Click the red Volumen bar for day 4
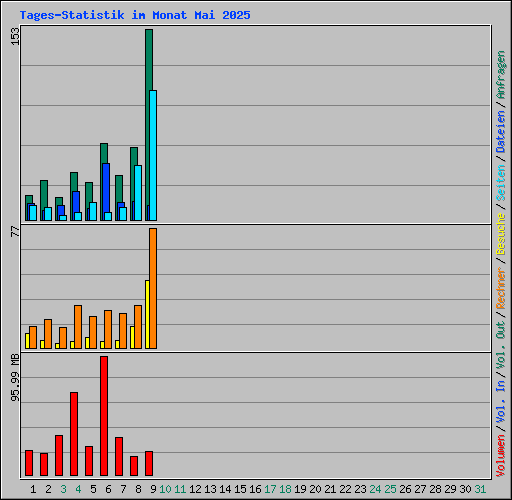This screenshot has height=500, width=512. click(74, 434)
